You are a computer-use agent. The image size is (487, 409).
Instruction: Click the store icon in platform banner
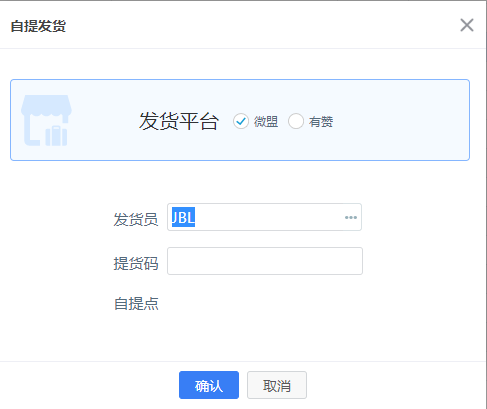(46, 120)
